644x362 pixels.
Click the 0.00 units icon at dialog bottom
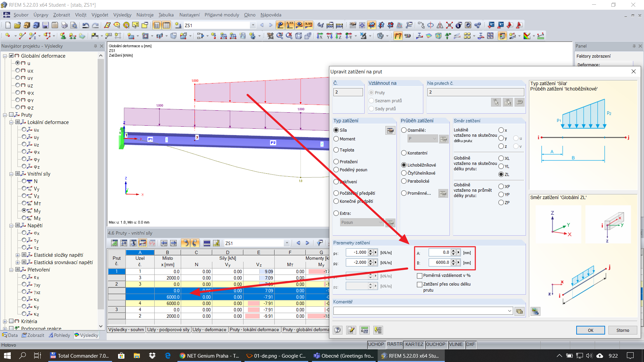pyautogui.click(x=365, y=330)
